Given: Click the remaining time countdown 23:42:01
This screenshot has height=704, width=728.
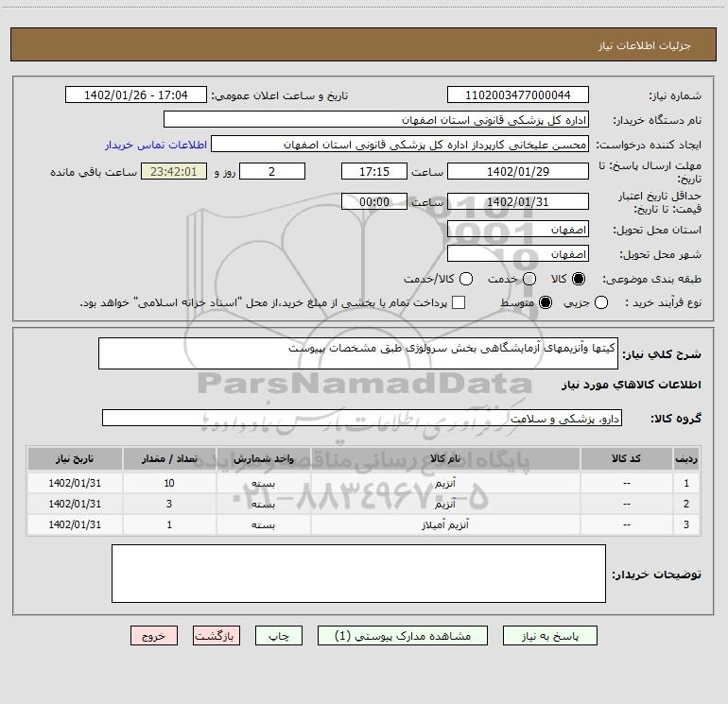Looking at the screenshot, I should pyautogui.click(x=174, y=171).
